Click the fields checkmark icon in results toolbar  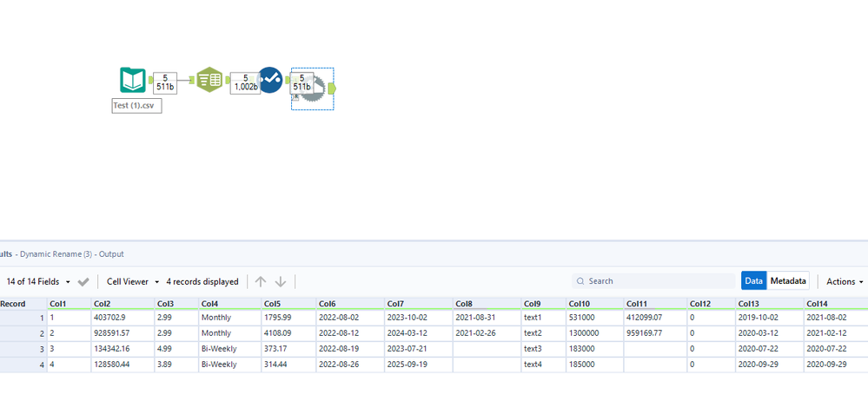tap(83, 282)
